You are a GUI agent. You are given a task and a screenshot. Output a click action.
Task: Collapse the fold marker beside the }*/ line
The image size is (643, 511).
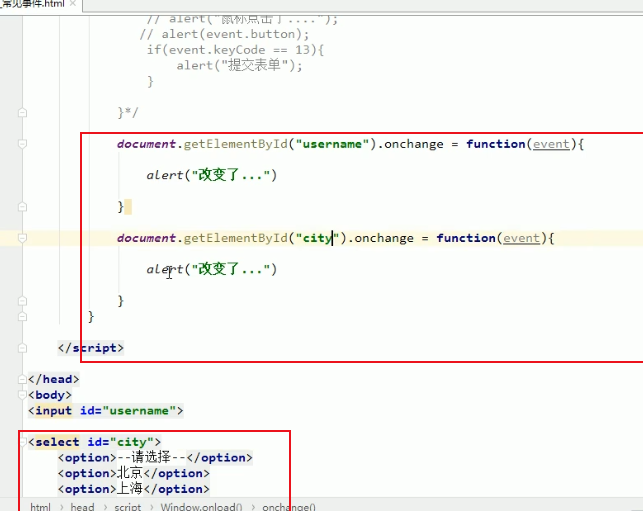click(23, 112)
